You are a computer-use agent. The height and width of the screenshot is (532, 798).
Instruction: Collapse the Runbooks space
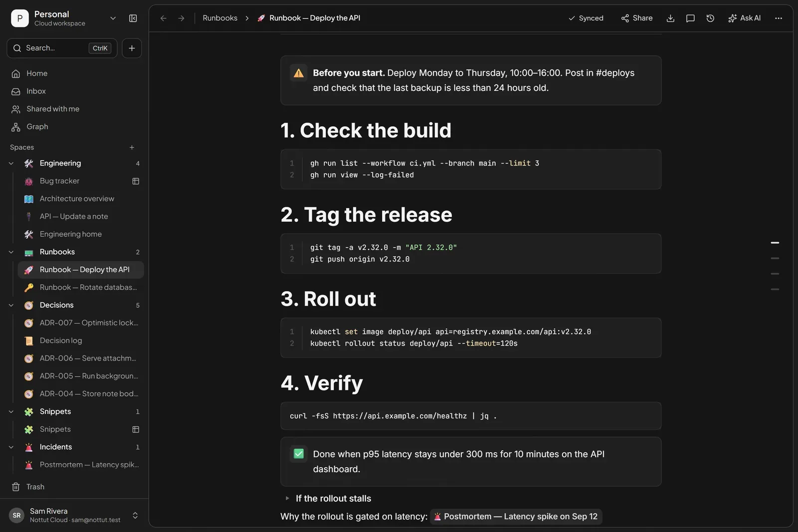11,252
